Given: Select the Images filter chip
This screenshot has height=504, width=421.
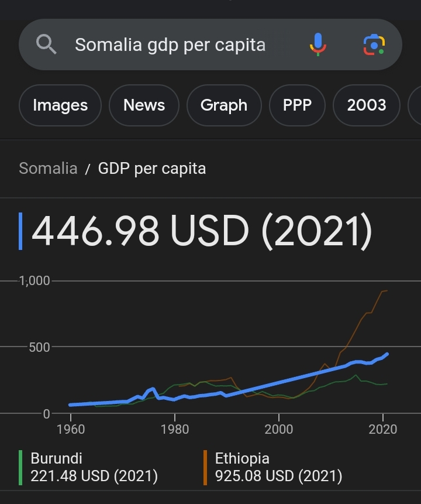Looking at the screenshot, I should point(60,105).
